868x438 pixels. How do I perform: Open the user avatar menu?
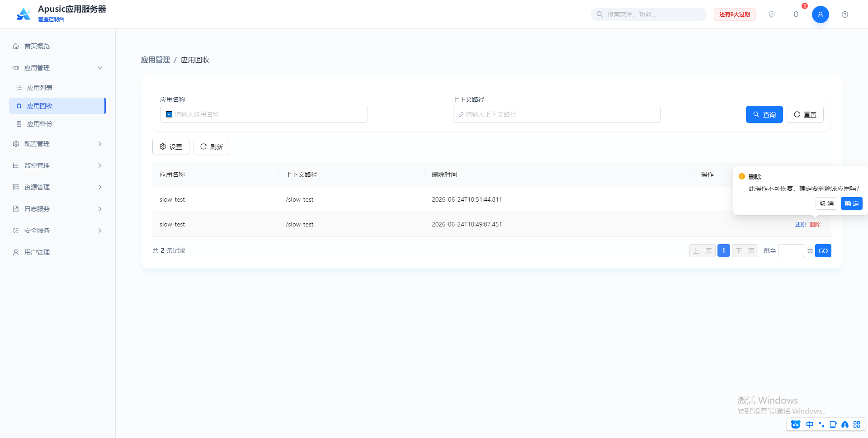tap(820, 14)
